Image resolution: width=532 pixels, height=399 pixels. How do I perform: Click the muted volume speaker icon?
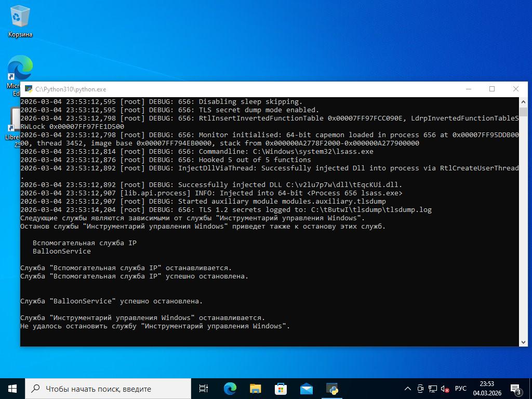445,389
